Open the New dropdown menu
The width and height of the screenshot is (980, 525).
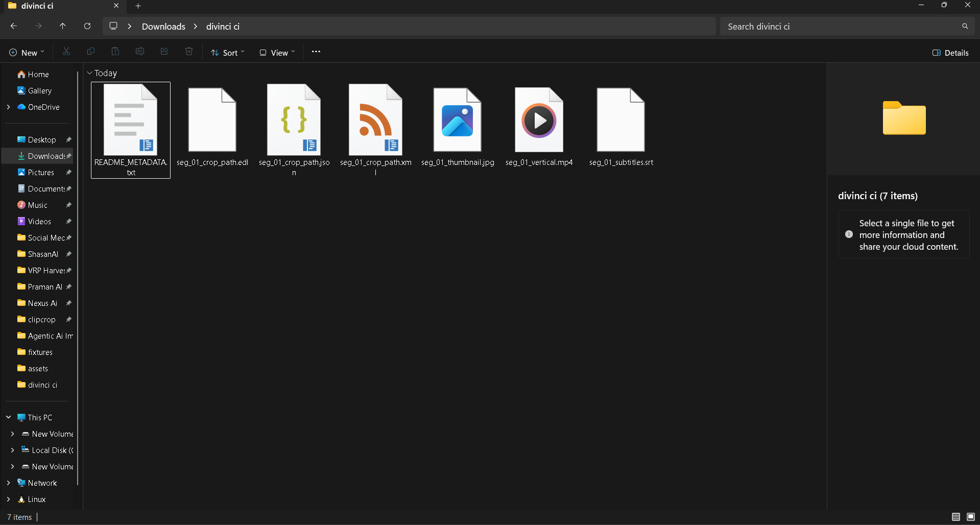click(x=27, y=53)
